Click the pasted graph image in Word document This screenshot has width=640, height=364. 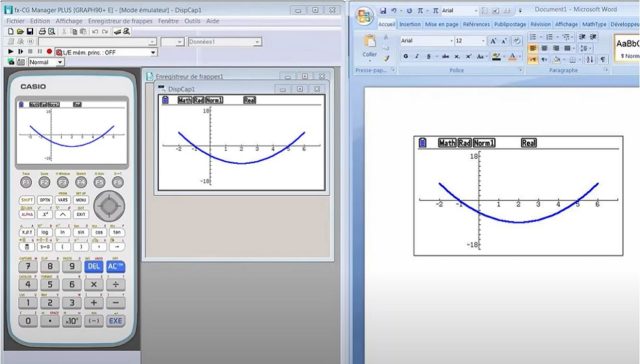tap(518, 196)
